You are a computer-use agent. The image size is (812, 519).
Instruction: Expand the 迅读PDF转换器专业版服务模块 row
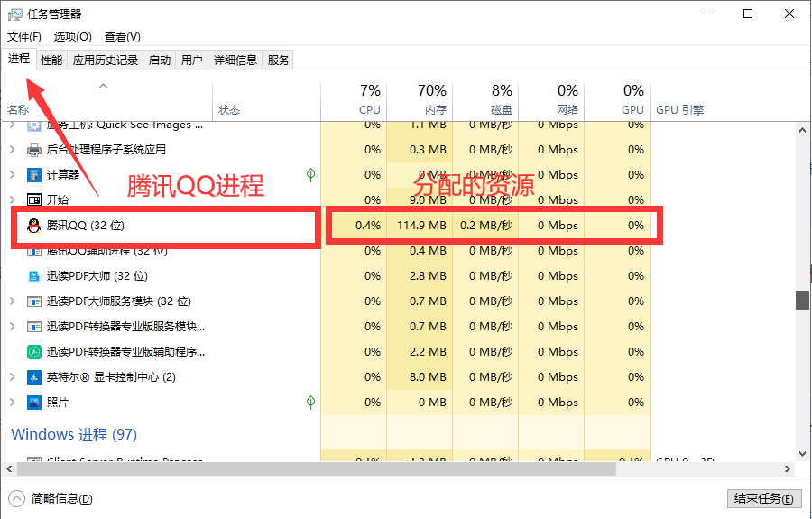[13, 327]
